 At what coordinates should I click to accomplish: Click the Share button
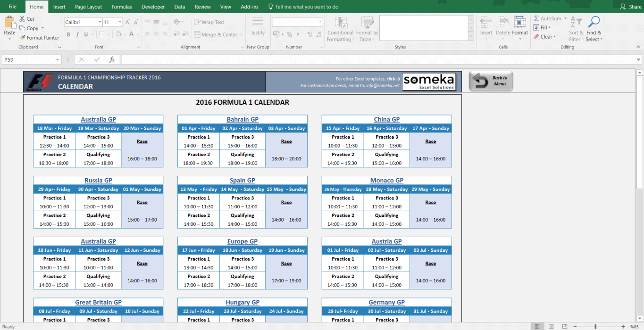631,7
